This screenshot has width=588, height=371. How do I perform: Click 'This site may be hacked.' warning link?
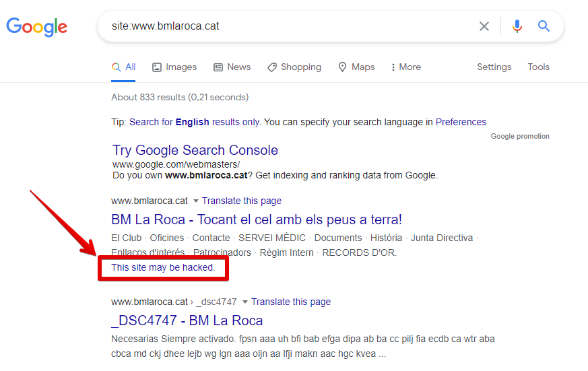coord(163,267)
